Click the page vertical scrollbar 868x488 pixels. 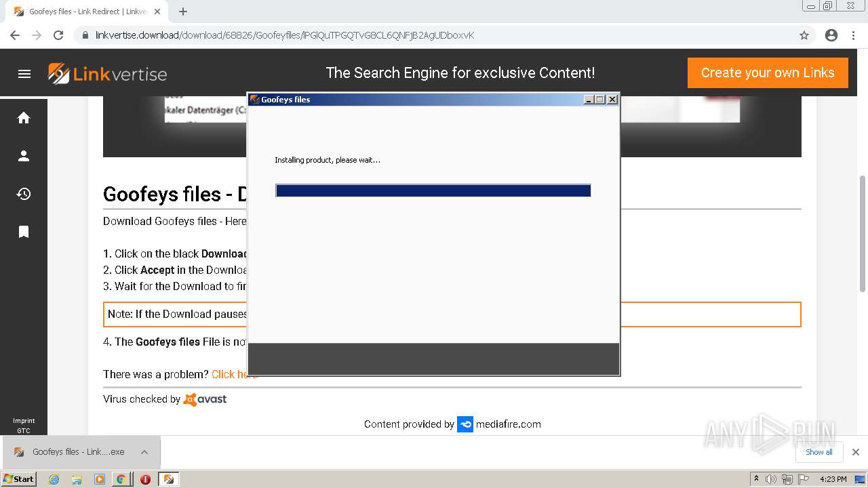point(863,233)
